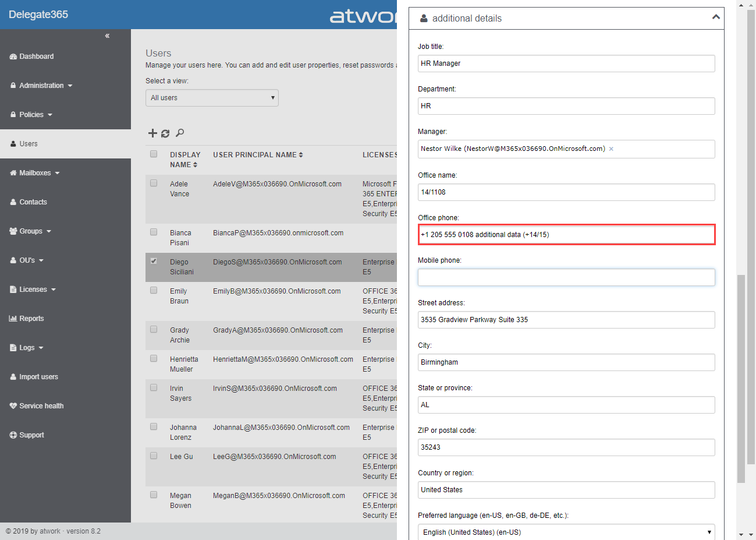
Task: Open the Contacts page
Action: [33, 202]
